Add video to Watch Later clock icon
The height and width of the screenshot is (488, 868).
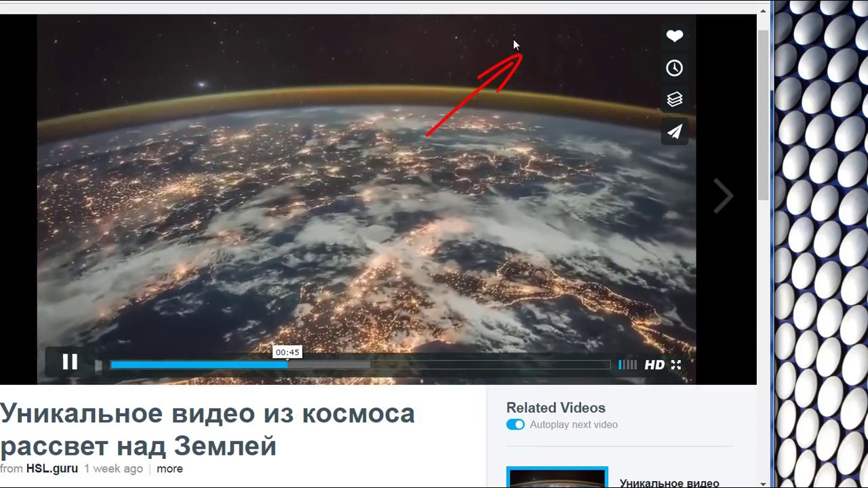point(674,68)
